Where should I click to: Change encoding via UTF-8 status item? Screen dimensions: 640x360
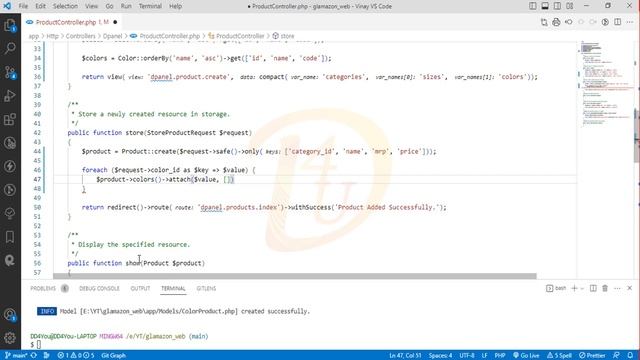pos(467,355)
